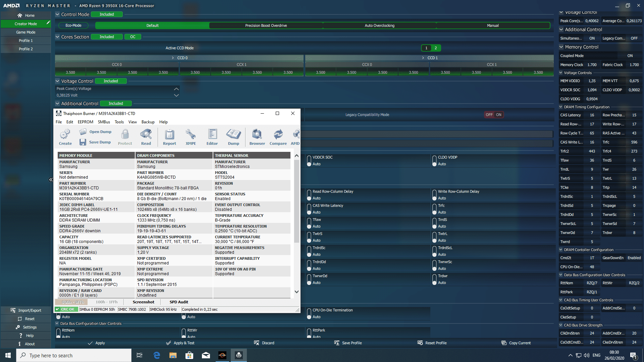
Task: Click the Save Dump floppy icon
Action: point(83,142)
